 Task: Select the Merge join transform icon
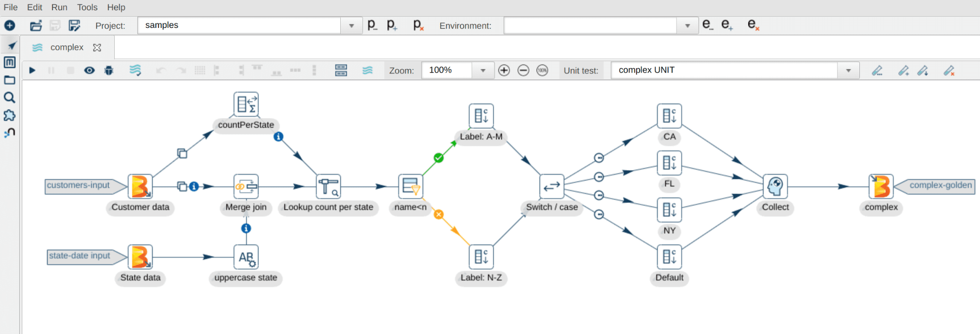point(246,187)
